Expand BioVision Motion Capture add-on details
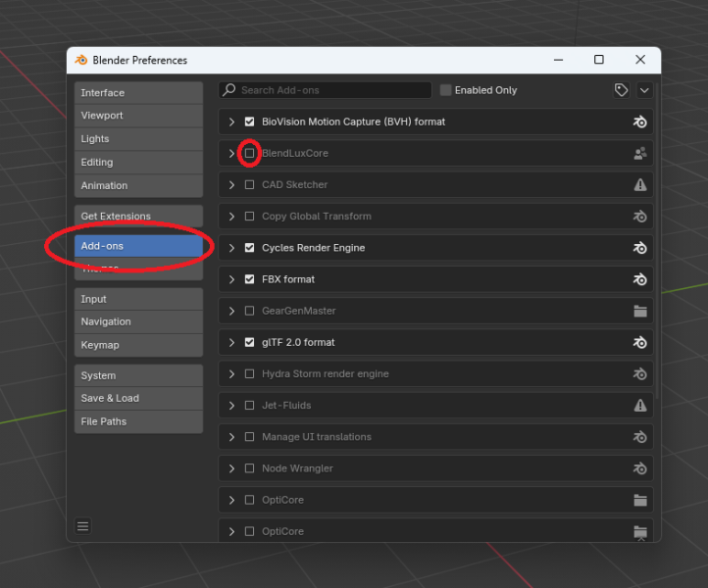708x588 pixels. pyautogui.click(x=231, y=122)
